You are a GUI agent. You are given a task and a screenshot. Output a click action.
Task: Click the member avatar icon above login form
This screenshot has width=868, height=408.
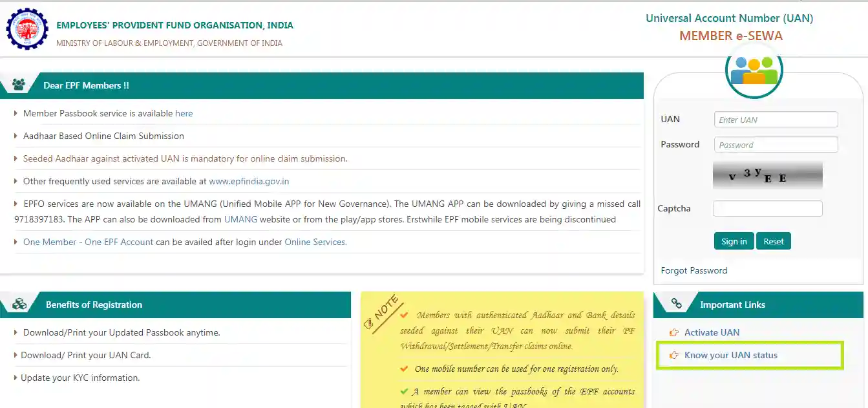pos(754,70)
